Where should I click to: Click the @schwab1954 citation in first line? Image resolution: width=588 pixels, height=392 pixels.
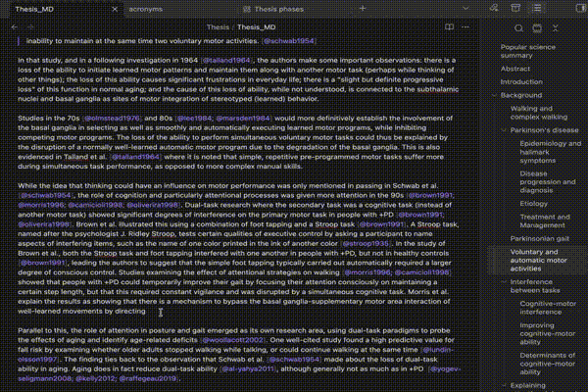[x=287, y=42]
